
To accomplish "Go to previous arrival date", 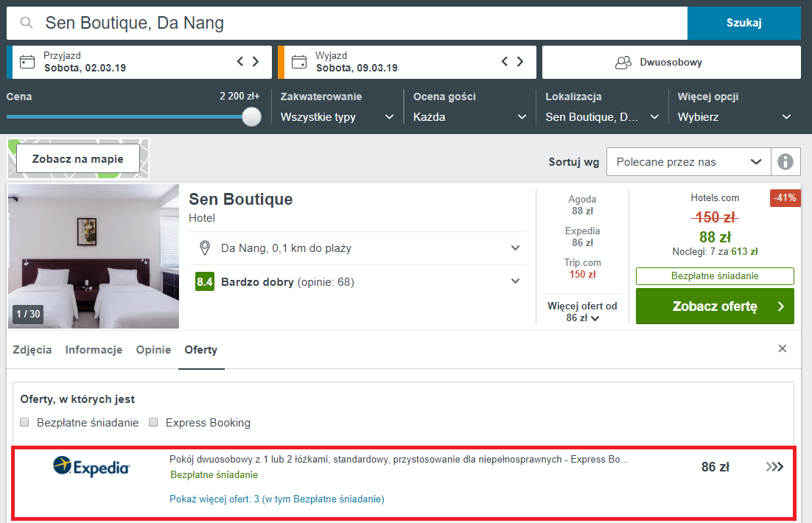I will (240, 62).
